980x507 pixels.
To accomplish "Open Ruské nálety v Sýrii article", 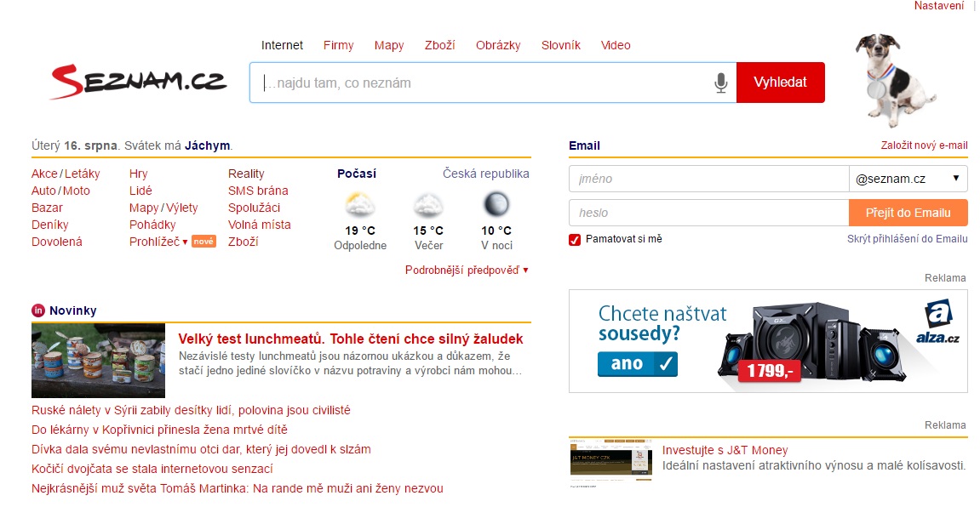I will point(191,410).
